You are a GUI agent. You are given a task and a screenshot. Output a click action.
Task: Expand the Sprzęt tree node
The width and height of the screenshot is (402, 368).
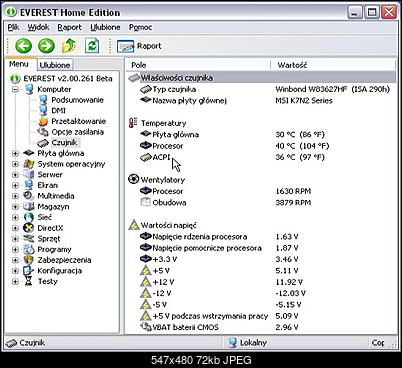pos(15,239)
